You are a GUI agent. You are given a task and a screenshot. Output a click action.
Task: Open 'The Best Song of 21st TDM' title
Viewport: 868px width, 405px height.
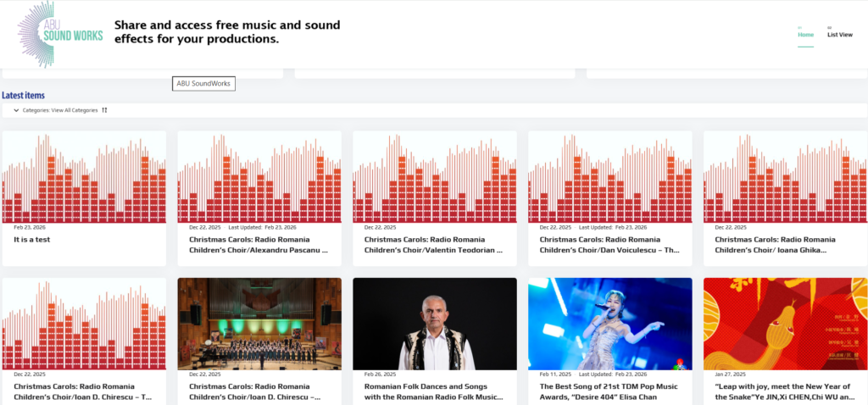pos(609,391)
